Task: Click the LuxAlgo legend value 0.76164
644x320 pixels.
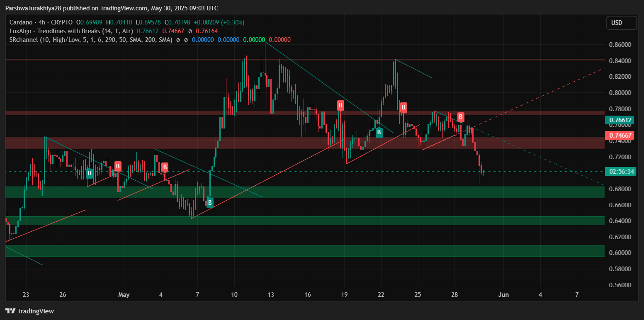Action: coord(207,31)
